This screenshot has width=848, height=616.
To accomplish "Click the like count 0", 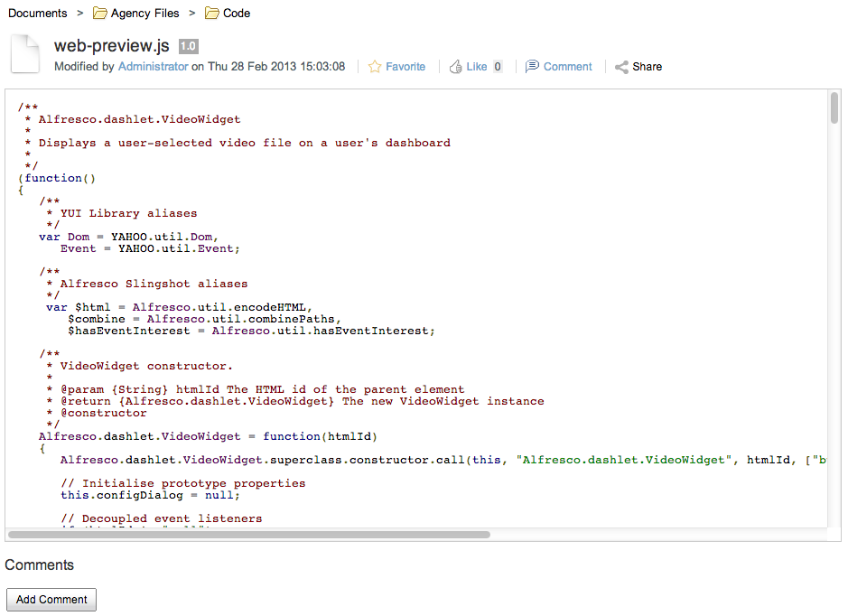I will (x=498, y=67).
